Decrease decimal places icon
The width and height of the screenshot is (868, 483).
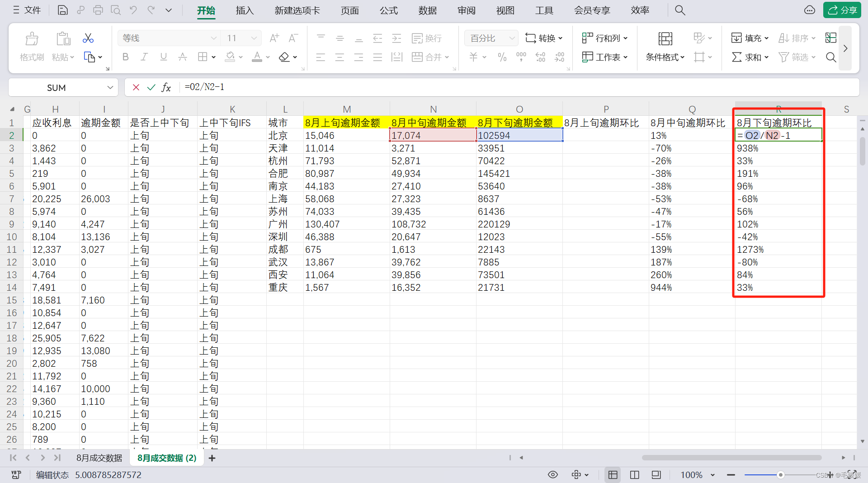[559, 57]
